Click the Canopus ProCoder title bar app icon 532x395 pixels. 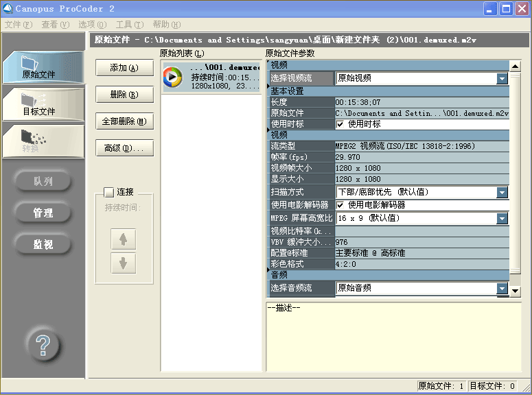(x=7, y=8)
